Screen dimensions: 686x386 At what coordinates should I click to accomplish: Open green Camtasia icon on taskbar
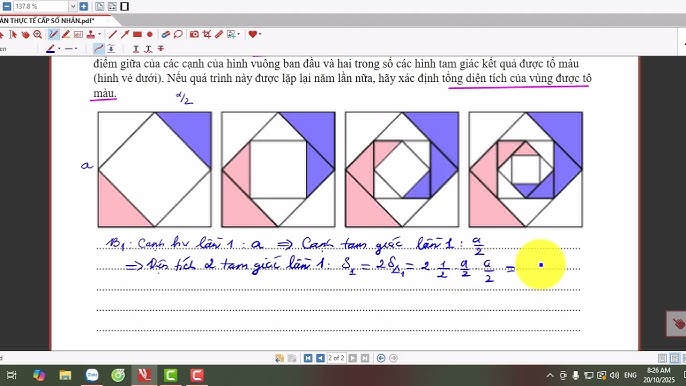tap(171, 375)
